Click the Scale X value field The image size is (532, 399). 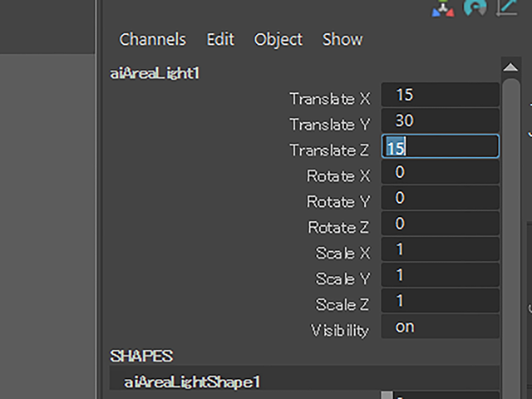440,249
